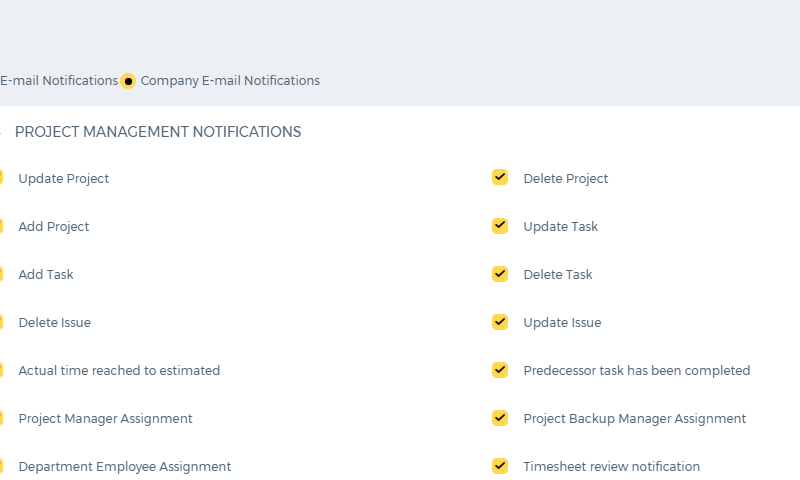Disable Predecessor task has been completed notification
The image size is (800, 480).
500,369
